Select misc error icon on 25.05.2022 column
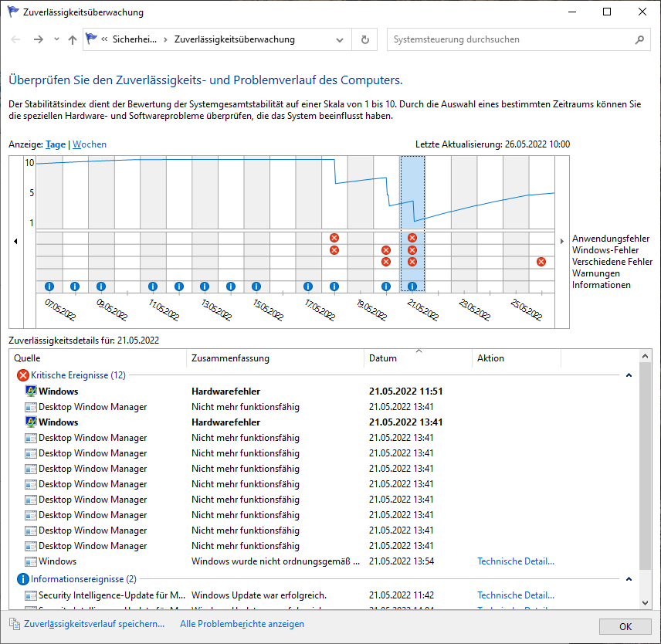Screen dimensions: 661x644 pyautogui.click(x=541, y=262)
